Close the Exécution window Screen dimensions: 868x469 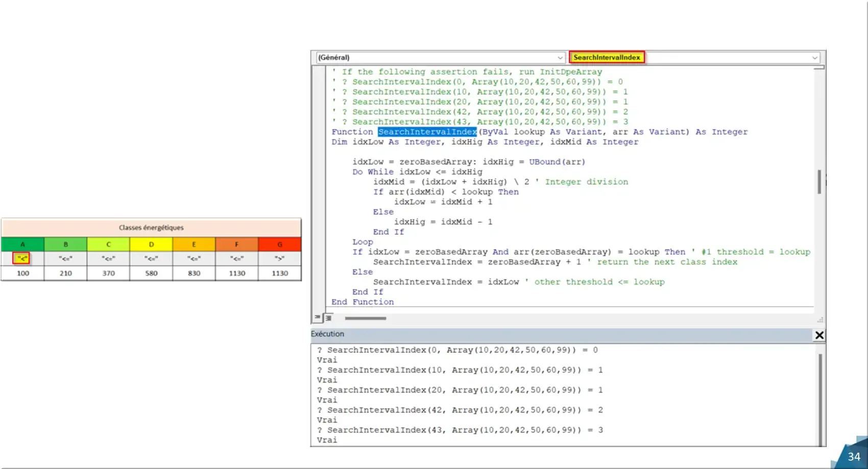click(x=819, y=335)
